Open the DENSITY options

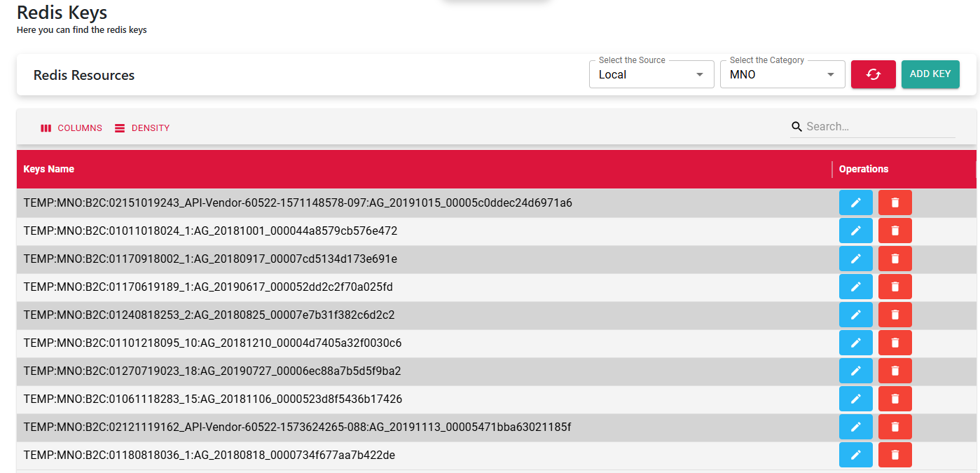click(x=142, y=128)
